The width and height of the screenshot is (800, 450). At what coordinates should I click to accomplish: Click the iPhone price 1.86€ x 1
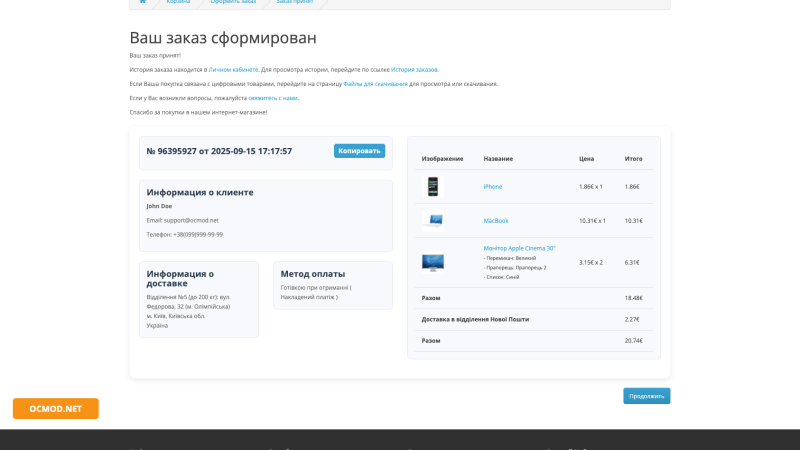tap(591, 187)
